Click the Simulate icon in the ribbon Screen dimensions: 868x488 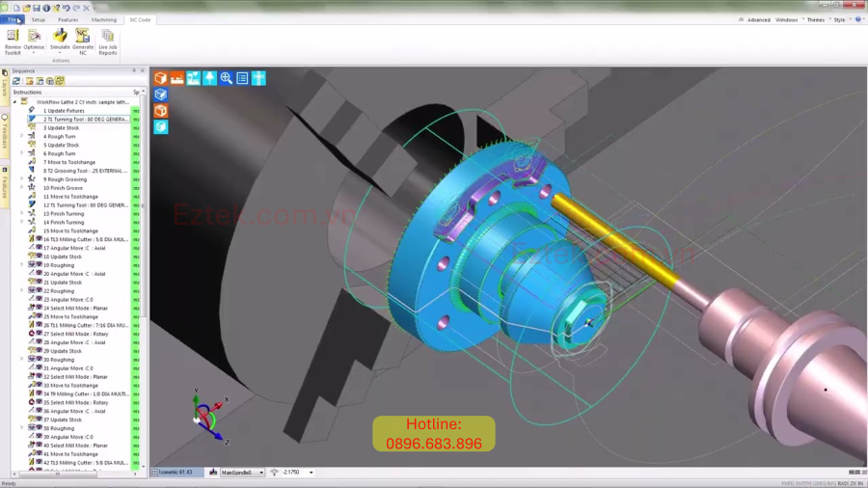coord(60,37)
